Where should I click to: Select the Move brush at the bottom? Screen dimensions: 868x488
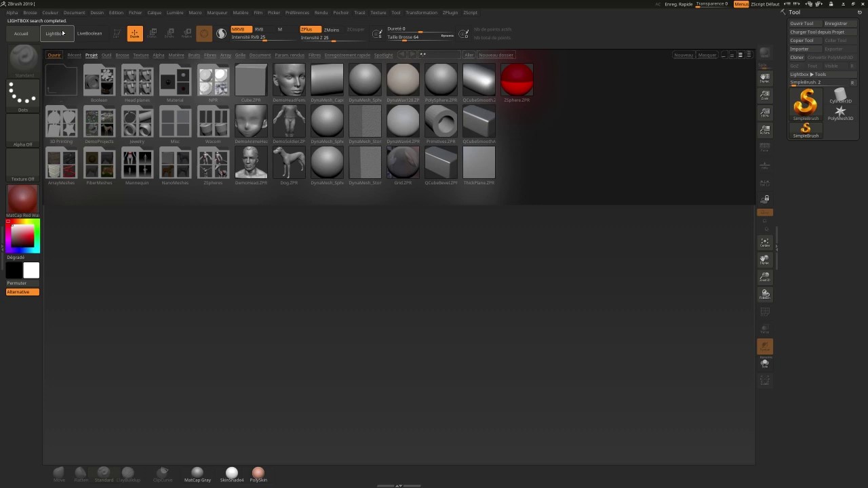coord(59,474)
